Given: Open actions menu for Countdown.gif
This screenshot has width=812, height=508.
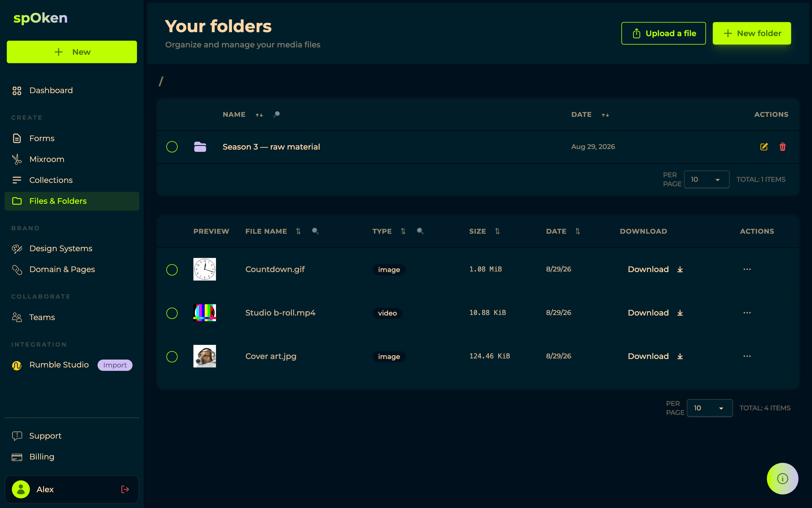Looking at the screenshot, I should coord(747,269).
